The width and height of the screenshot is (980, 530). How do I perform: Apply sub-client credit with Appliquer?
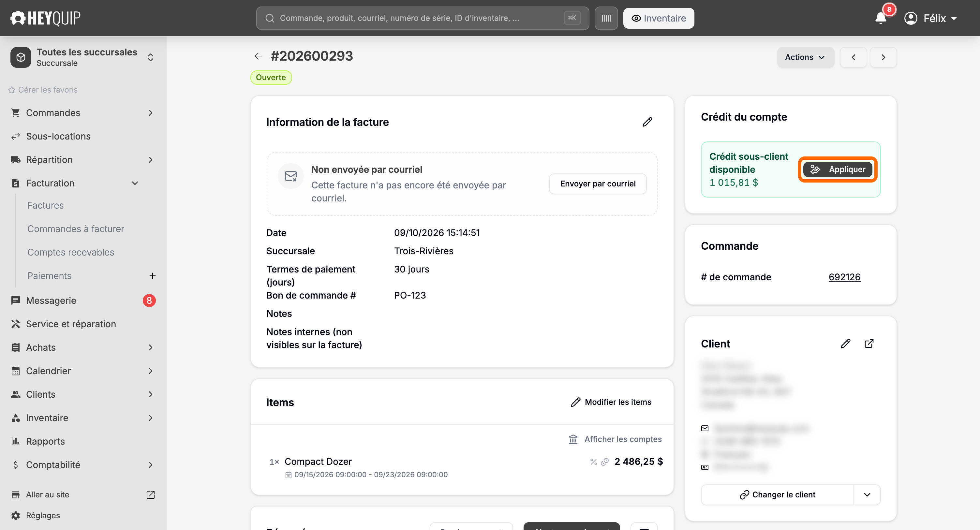click(x=838, y=169)
